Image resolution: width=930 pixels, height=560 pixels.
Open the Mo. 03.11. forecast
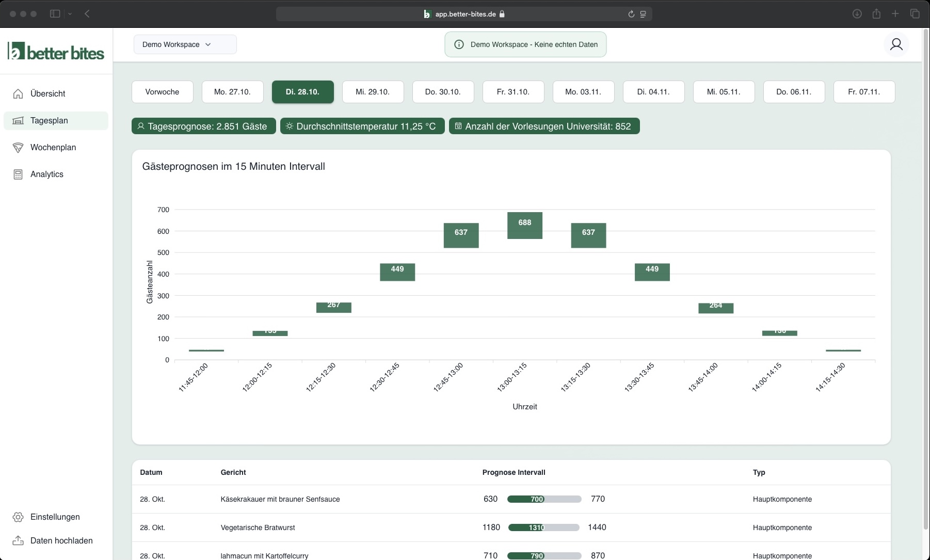[x=583, y=92]
